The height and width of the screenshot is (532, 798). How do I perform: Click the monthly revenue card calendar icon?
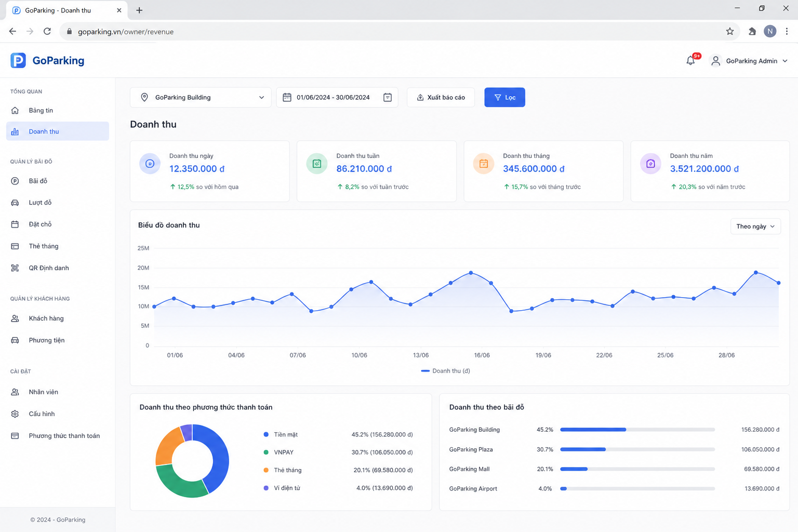pyautogui.click(x=483, y=164)
